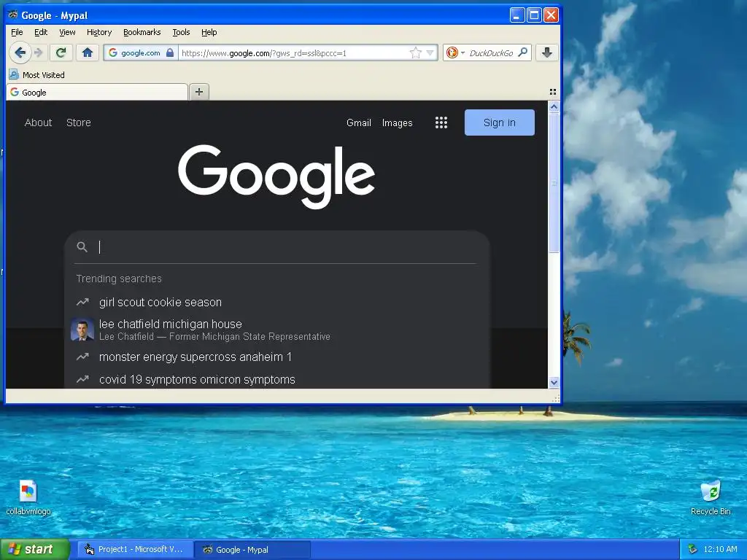Open the Most Visited bookmarks folder
This screenshot has width=747, height=560.
[37, 75]
